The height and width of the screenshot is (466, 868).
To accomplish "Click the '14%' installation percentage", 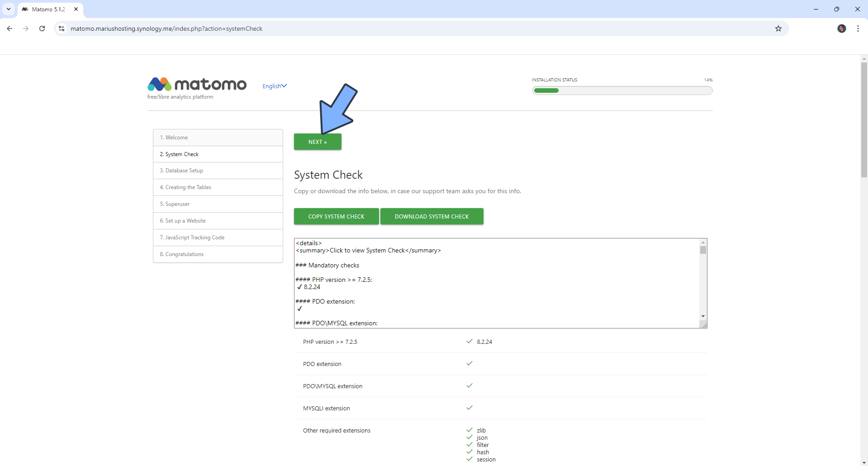I will pyautogui.click(x=708, y=80).
